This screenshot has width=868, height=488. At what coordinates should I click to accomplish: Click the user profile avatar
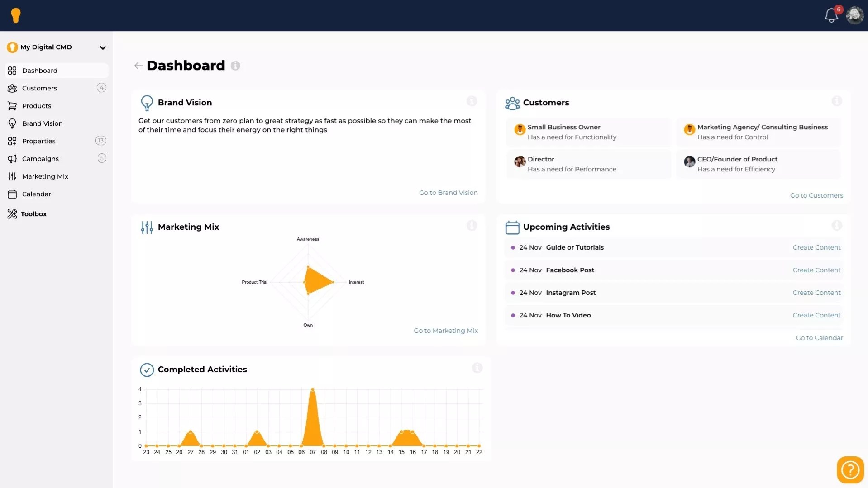[x=854, y=15]
